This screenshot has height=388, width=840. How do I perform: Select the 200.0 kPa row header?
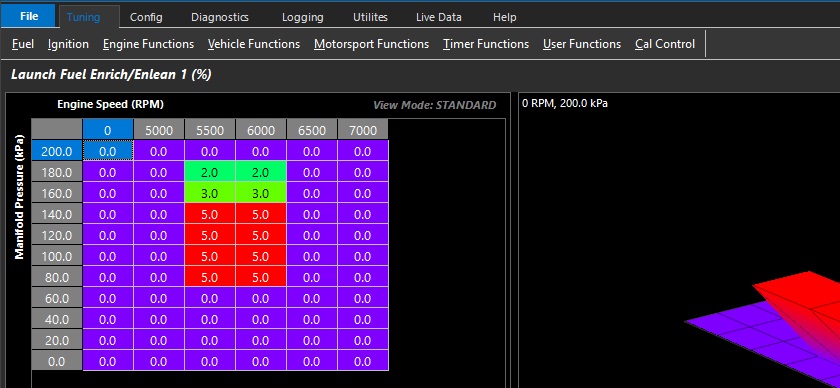pos(57,151)
